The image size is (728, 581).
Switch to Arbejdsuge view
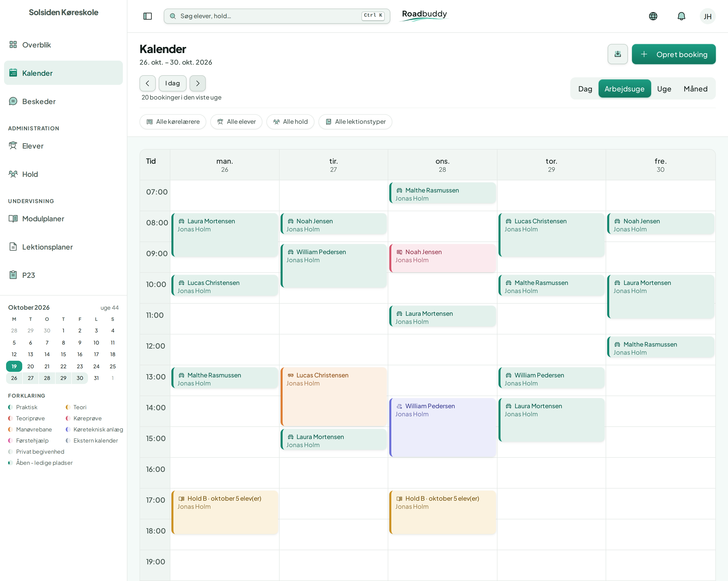coord(624,89)
